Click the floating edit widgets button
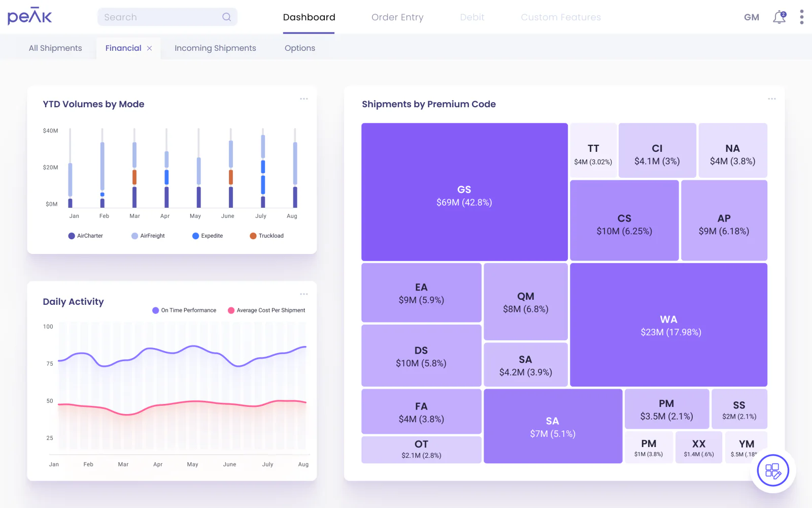Image resolution: width=812 pixels, height=508 pixels. pyautogui.click(x=773, y=470)
